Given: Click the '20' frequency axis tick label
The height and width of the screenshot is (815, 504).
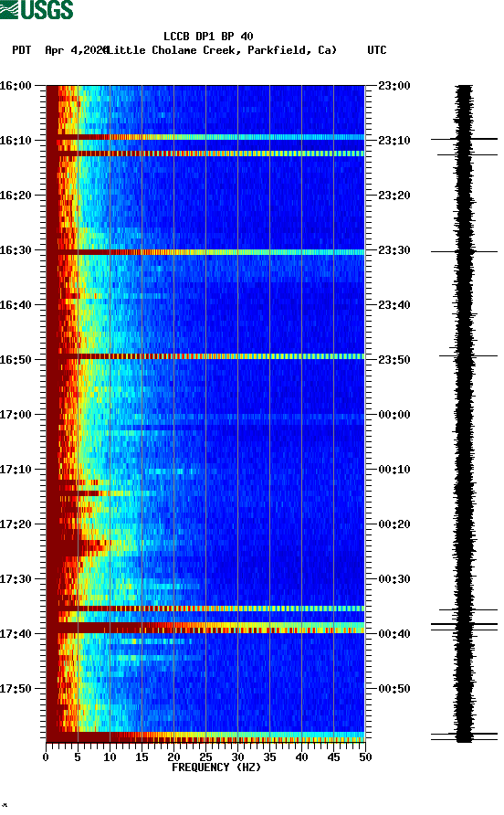Looking at the screenshot, I should coord(173,757).
